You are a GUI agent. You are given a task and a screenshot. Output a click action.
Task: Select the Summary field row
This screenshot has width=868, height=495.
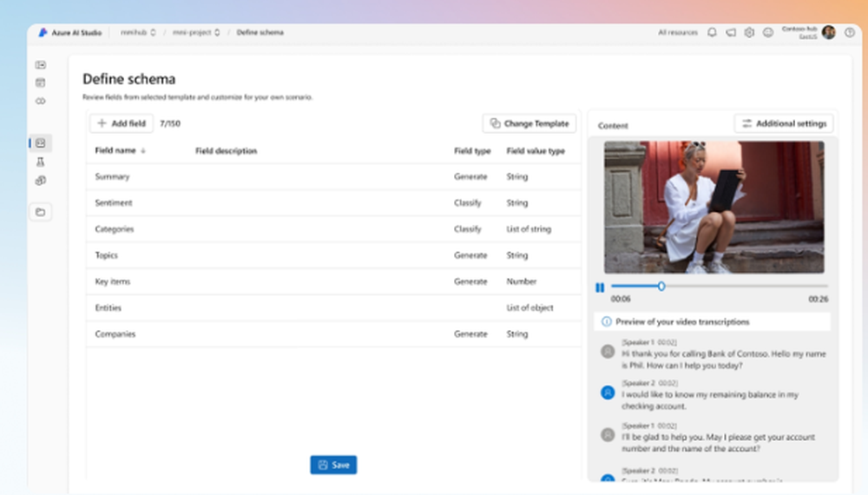pos(334,176)
